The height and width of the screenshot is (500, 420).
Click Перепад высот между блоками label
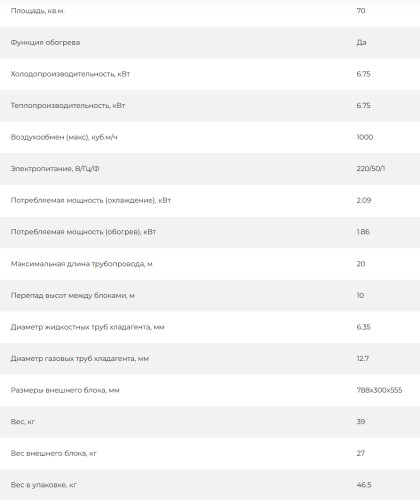[73, 296]
